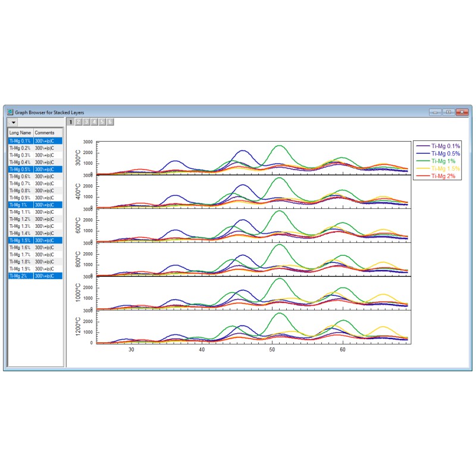The image size is (476, 476).
Task: Toggle the highlighted Ti-Mg 2% row
Action: tap(20, 275)
